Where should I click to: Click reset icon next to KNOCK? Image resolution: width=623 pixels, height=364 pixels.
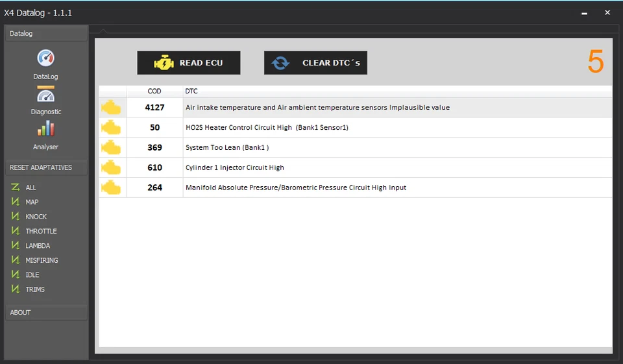16,216
